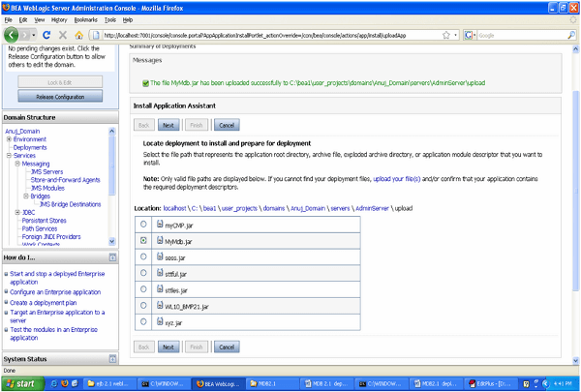Click the bottom Next button

[x=168, y=347]
